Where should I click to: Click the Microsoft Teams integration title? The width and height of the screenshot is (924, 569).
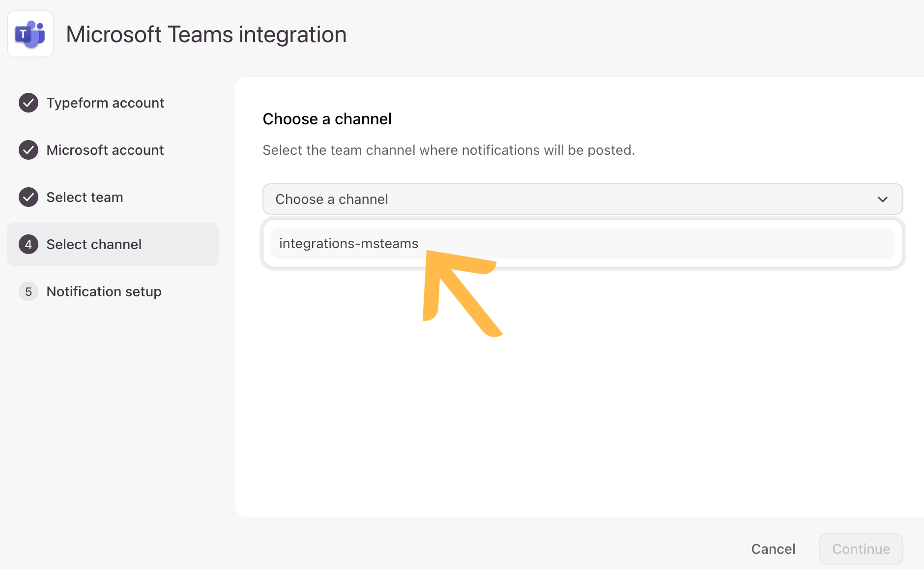coord(206,34)
